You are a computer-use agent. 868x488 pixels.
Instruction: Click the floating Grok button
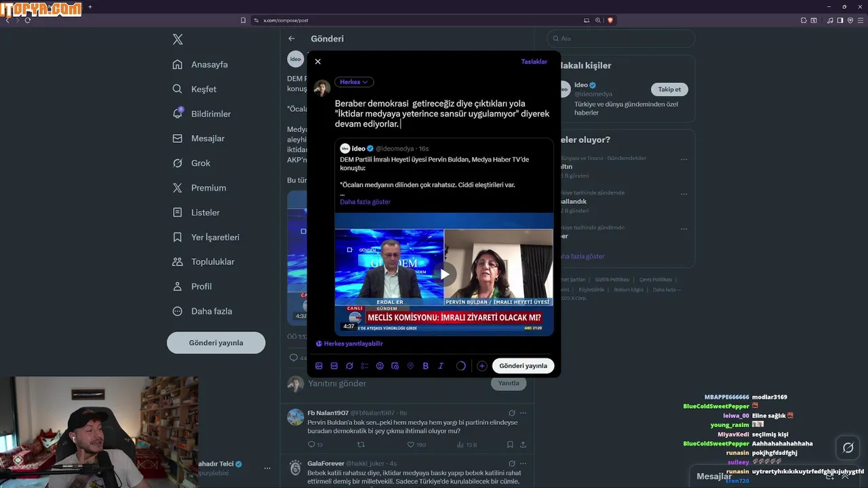[848, 447]
